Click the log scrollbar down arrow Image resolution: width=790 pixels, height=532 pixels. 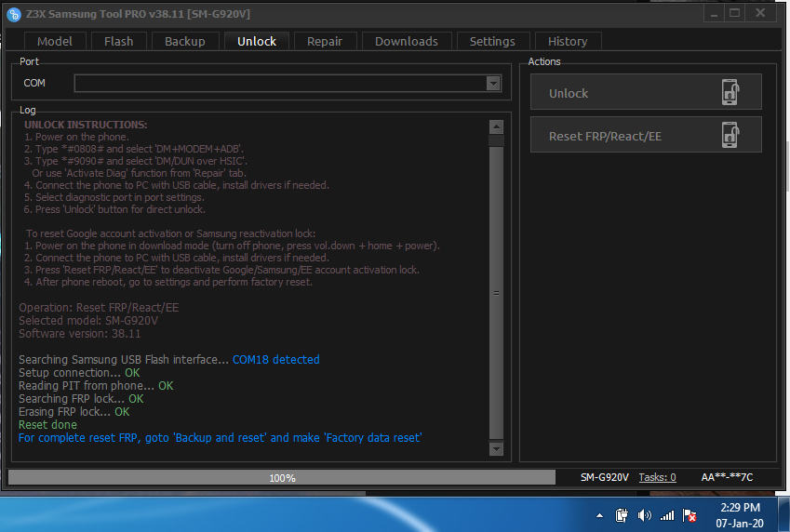tap(496, 448)
